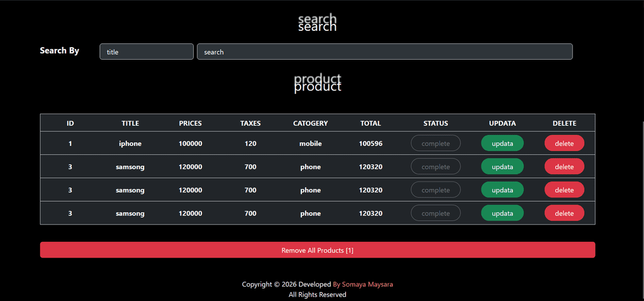
Task: Click the TITLE column header
Action: tap(130, 123)
